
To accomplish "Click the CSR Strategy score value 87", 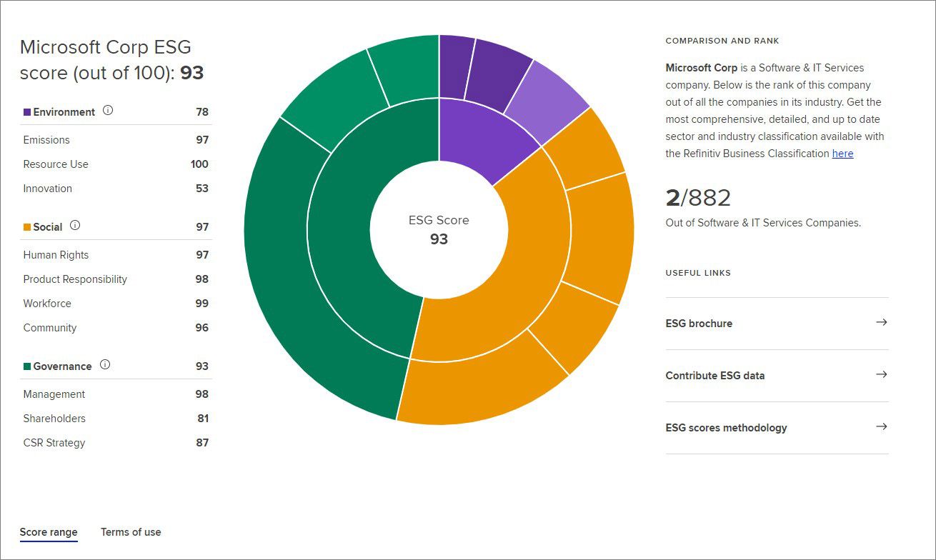I will 202,443.
